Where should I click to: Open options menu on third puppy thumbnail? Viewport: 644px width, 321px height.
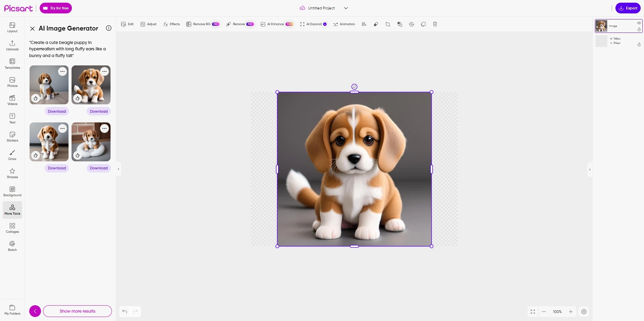(62, 128)
